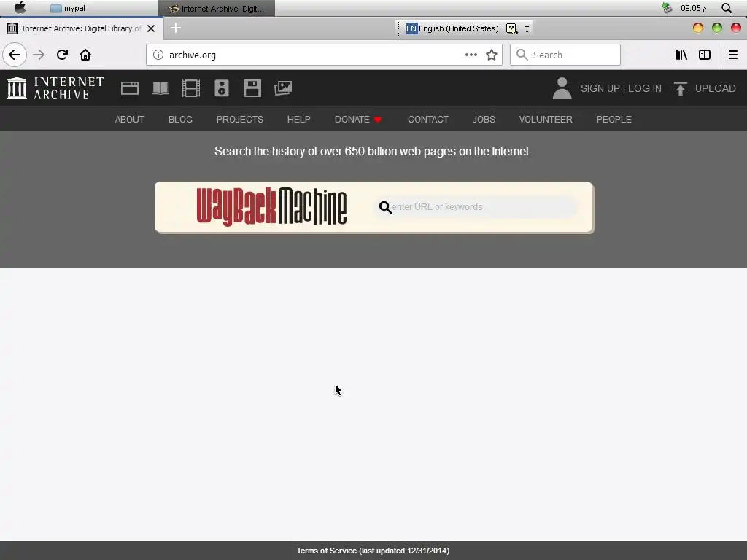Image resolution: width=747 pixels, height=560 pixels.
Task: Switch to mypal taskbar item
Action: 68,8
